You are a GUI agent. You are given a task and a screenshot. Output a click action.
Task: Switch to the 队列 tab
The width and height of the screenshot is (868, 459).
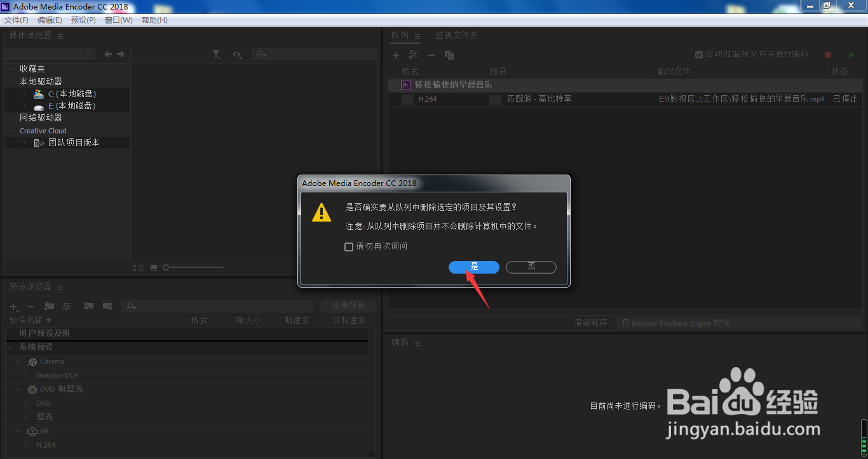tap(400, 36)
